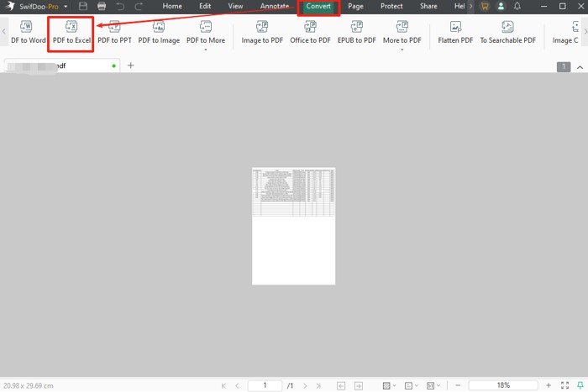The height and width of the screenshot is (392, 588).
Task: Open the Page tab
Action: [x=355, y=6]
